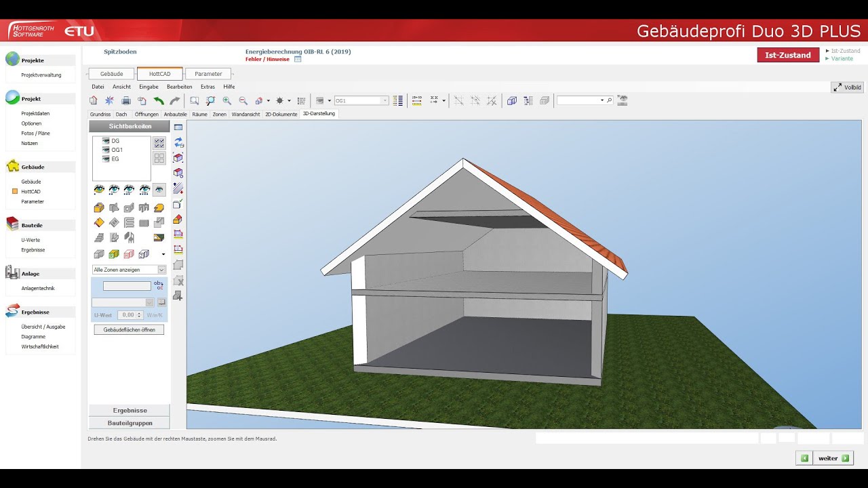This screenshot has width=868, height=488.
Task: Click the Z zone cube icon
Action: pyautogui.click(x=144, y=254)
